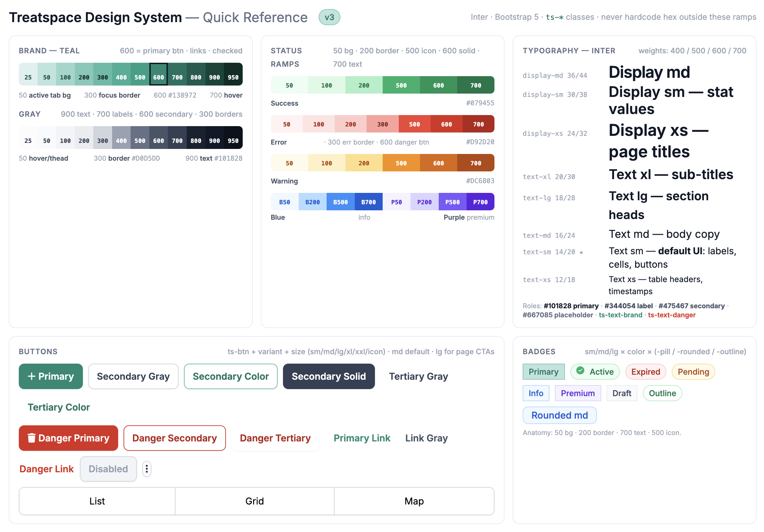Image resolution: width=764 pixels, height=532 pixels.
Task: Pick the Warning ramp 700 swatch
Action: [x=476, y=163]
